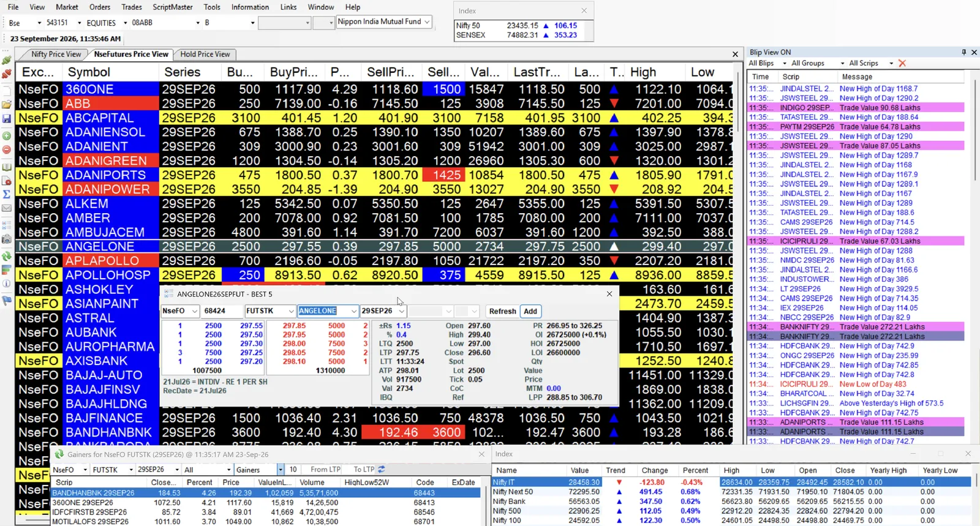The image size is (980, 526).
Task: Click the document with red dot icon
Action: point(7,181)
